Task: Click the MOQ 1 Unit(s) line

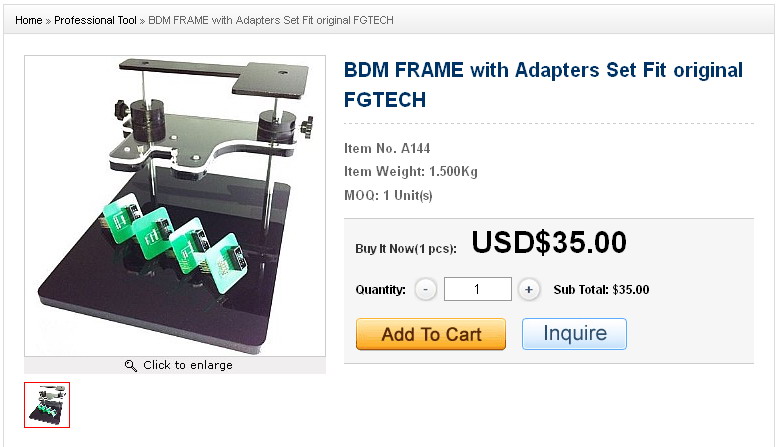Action: 388,195
